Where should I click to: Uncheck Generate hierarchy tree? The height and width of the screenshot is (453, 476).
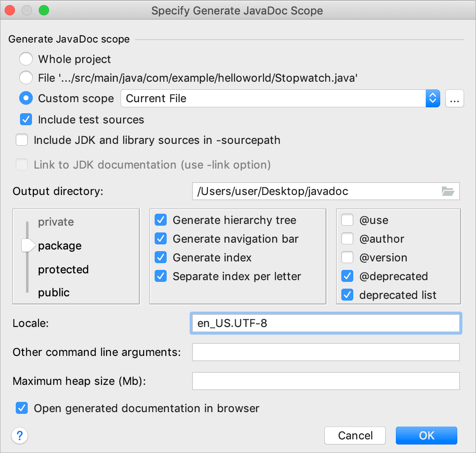coord(161,220)
